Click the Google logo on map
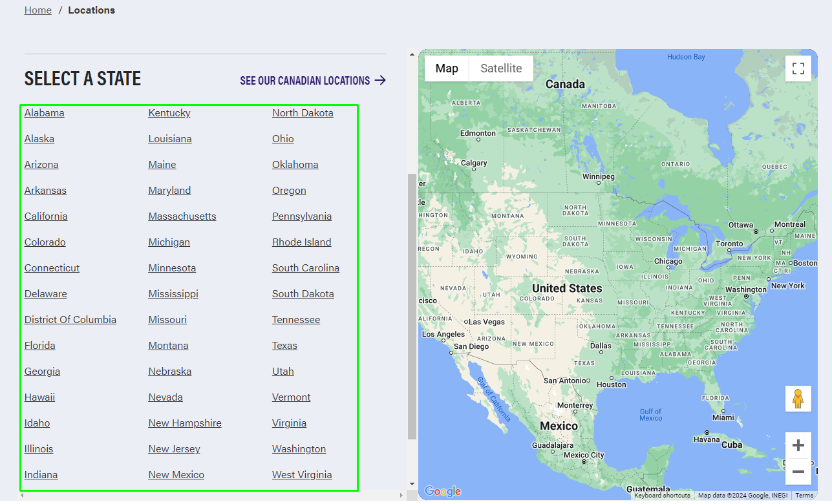The width and height of the screenshot is (832, 504). (x=443, y=492)
